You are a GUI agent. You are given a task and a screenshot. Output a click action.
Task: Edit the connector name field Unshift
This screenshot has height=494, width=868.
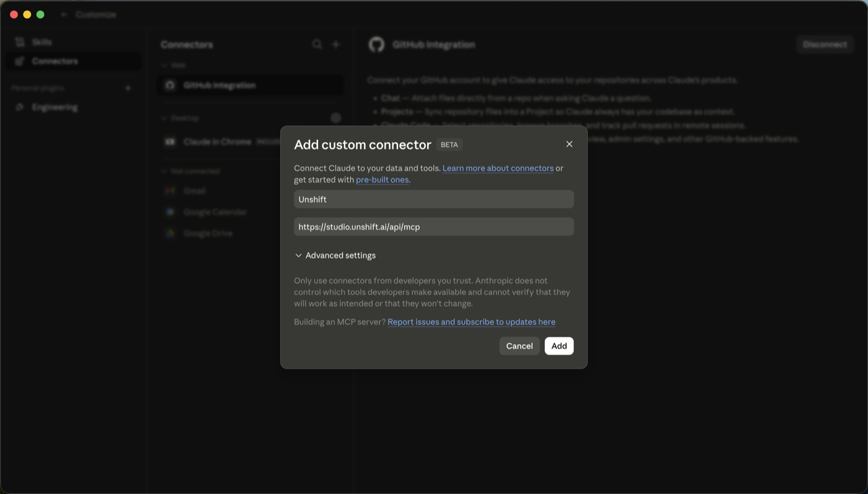click(x=433, y=199)
